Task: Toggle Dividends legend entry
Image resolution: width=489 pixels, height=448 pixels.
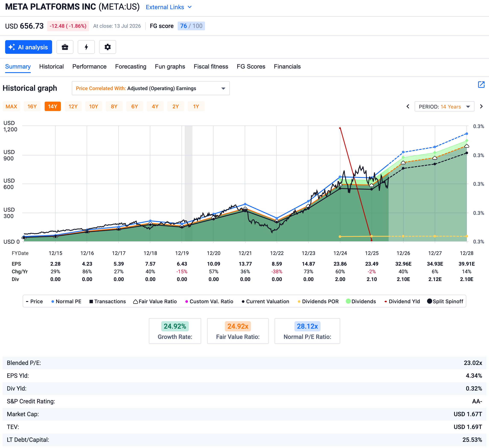Action: point(361,302)
